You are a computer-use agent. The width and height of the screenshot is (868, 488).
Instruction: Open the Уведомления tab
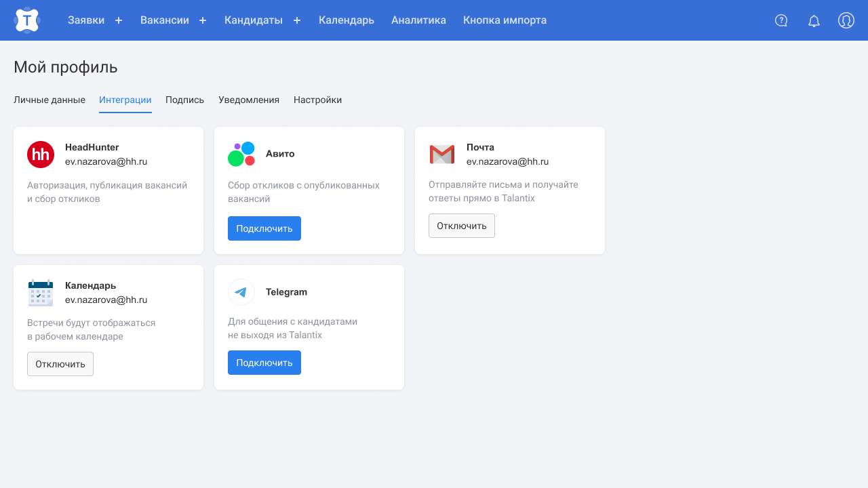pos(249,100)
